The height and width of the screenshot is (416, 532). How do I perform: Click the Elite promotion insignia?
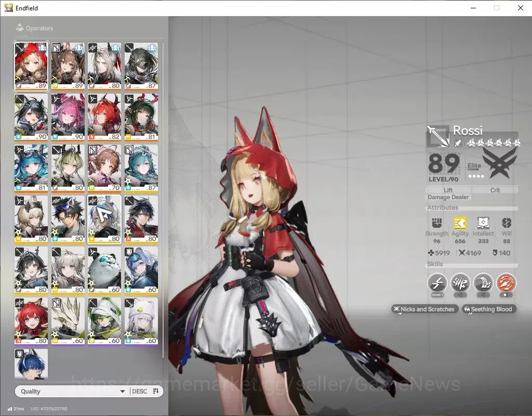coord(501,163)
